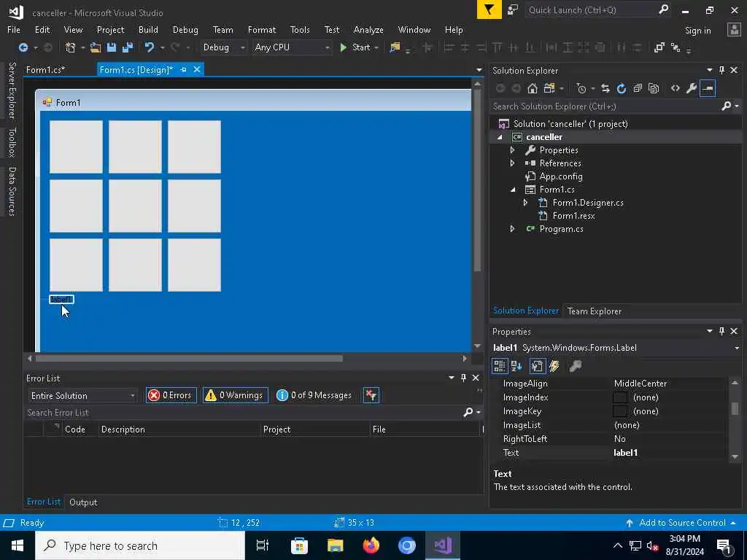
Task: Click Sign in at top right
Action: pyautogui.click(x=697, y=31)
